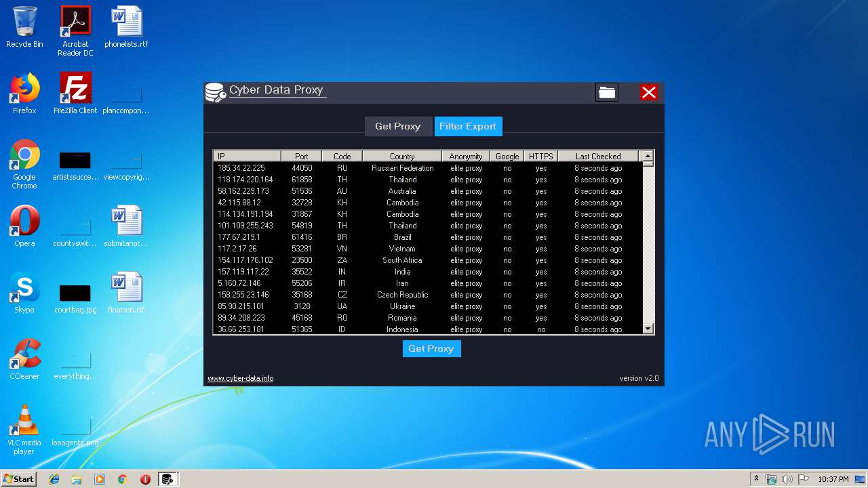
Task: Select proxy row 118.174.220.164
Action: [x=428, y=180]
